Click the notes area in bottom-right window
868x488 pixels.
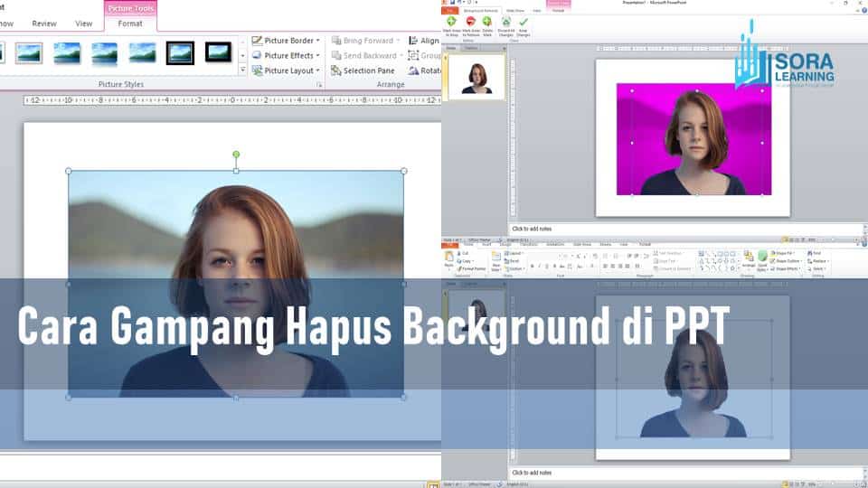point(685,473)
